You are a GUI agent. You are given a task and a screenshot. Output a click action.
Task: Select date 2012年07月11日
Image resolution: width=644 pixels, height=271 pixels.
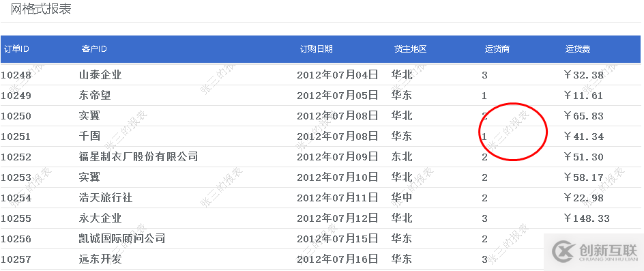click(x=337, y=198)
